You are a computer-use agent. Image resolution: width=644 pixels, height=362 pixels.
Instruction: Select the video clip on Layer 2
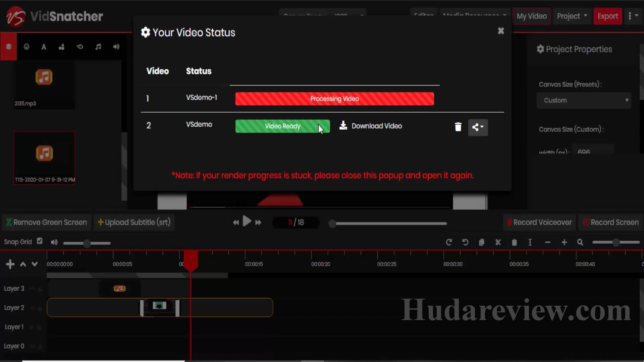pos(160,308)
